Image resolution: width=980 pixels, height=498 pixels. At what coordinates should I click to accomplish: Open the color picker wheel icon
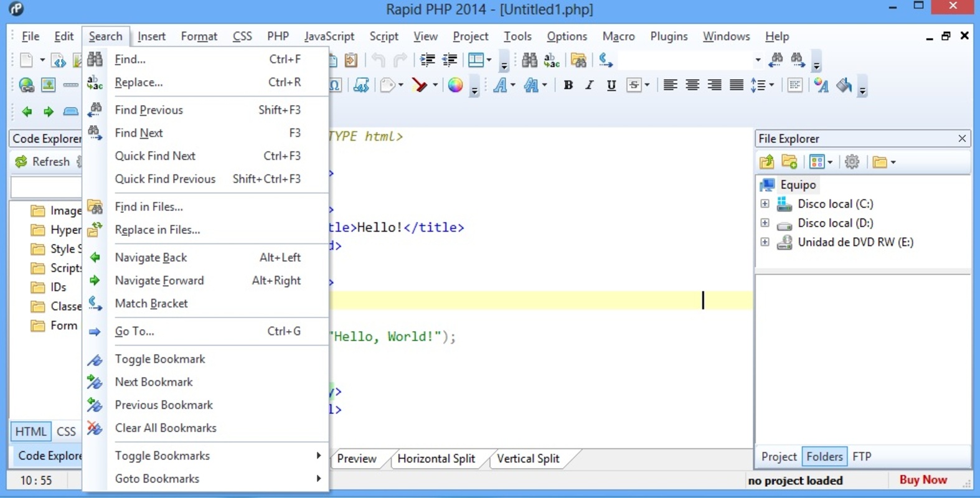coord(456,85)
